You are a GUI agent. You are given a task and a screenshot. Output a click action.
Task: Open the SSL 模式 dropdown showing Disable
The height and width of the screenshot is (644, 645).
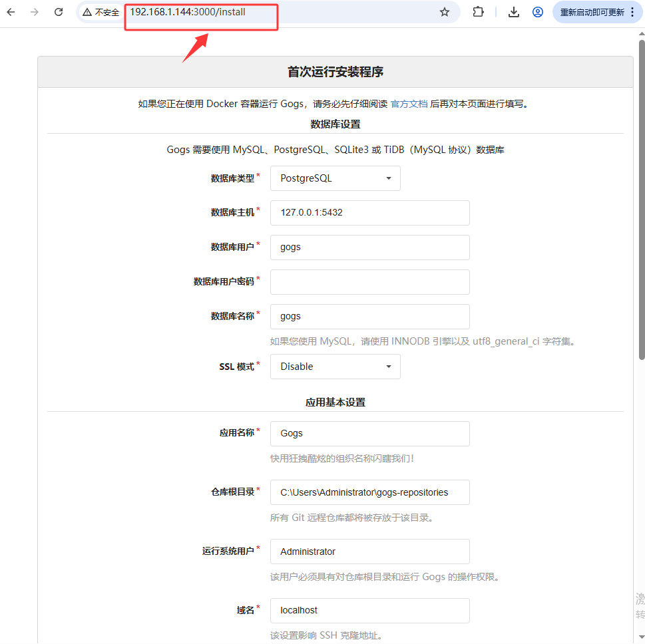click(x=335, y=367)
